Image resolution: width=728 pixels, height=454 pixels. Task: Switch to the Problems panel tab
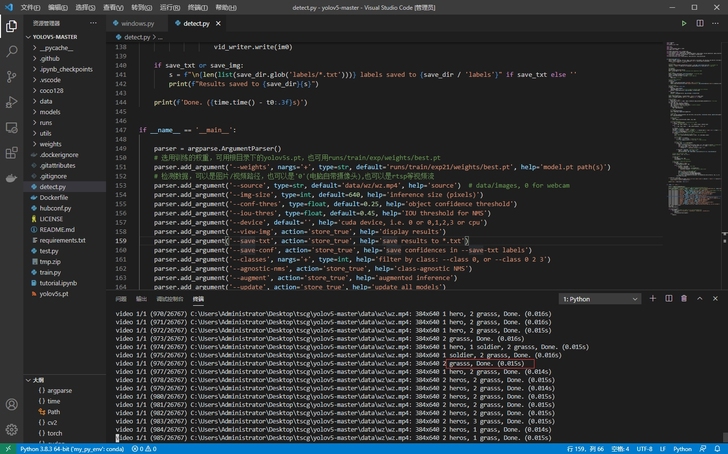tap(121, 299)
